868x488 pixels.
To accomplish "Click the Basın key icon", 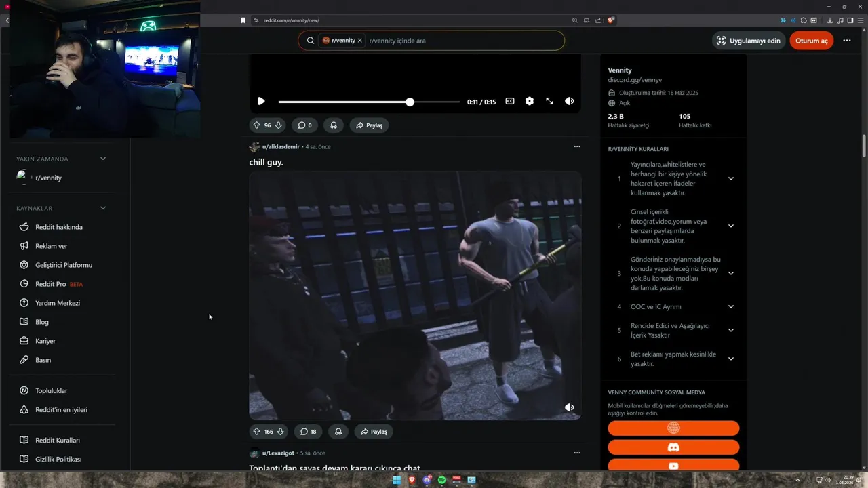I will pyautogui.click(x=24, y=360).
